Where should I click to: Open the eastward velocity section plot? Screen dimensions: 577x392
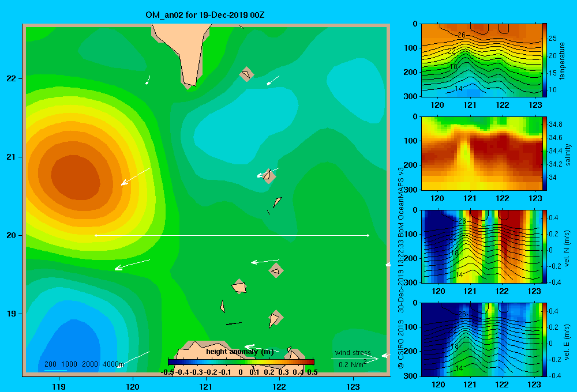482,340
